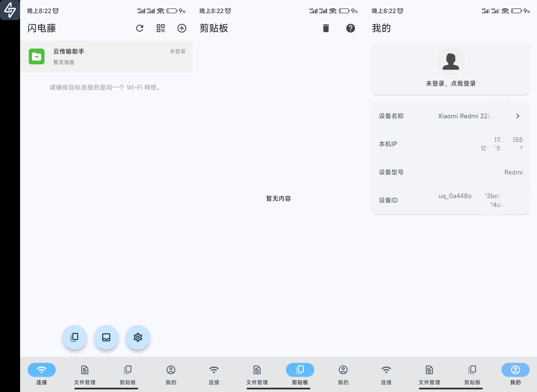Tap 未登录，点我登录 to sign in
The height and width of the screenshot is (392, 537).
[451, 83]
